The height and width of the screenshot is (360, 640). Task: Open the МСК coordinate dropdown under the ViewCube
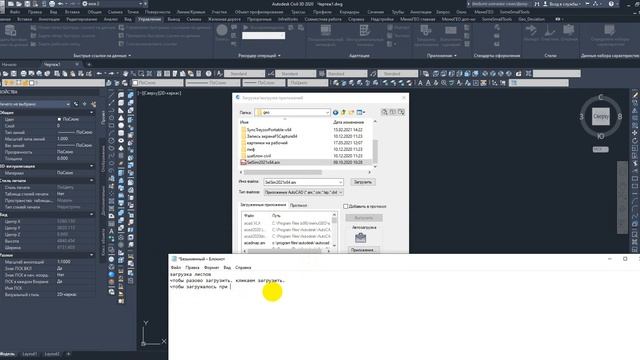(x=600, y=149)
